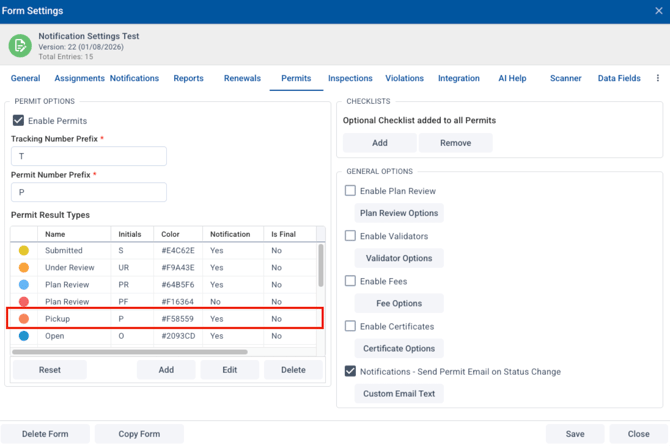Switch to the Inspections tab
Image resolution: width=670 pixels, height=446 pixels.
350,78
